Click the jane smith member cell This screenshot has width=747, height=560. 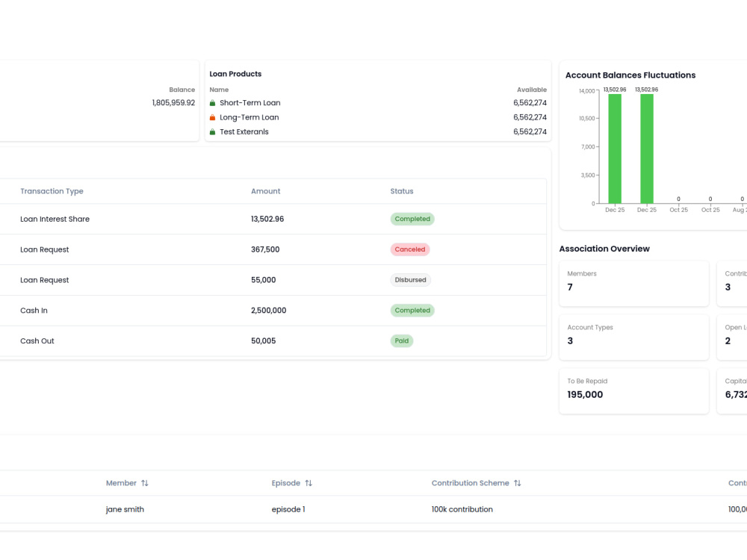(125, 509)
